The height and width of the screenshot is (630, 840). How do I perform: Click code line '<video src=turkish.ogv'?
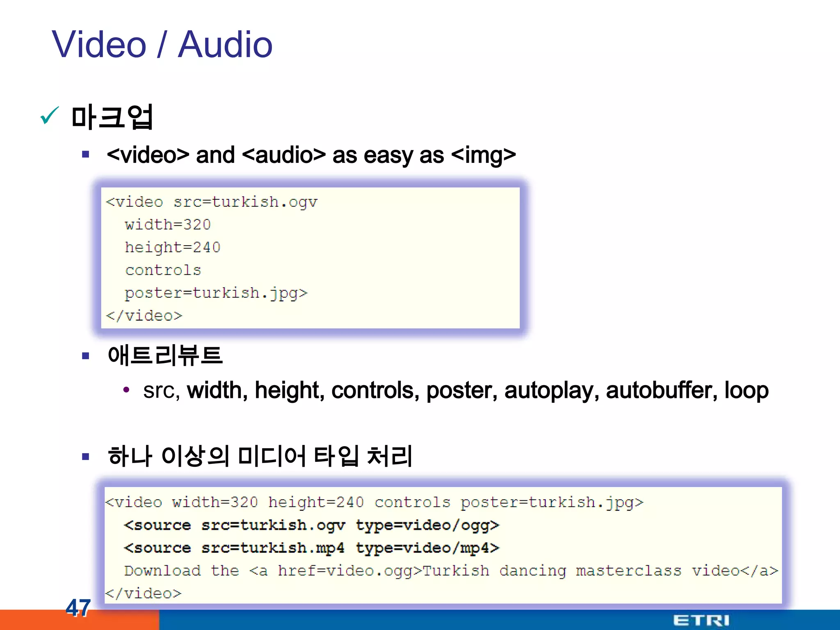pyautogui.click(x=212, y=202)
